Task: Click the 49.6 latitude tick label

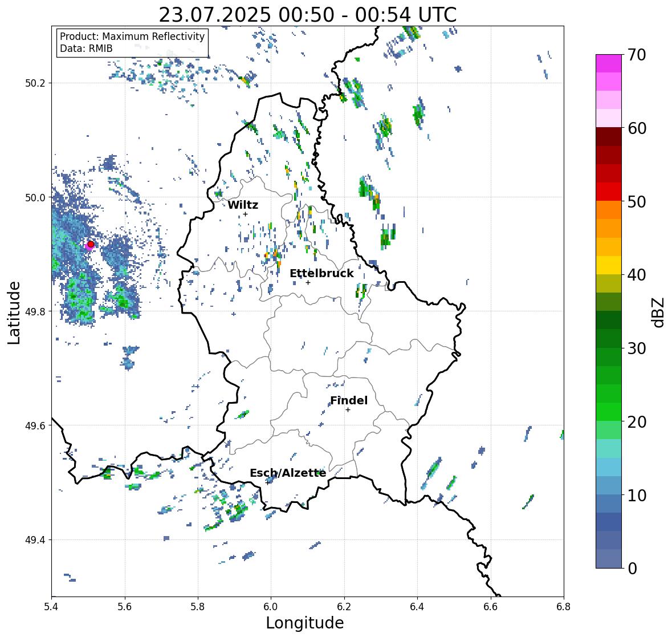Action: tap(36, 425)
